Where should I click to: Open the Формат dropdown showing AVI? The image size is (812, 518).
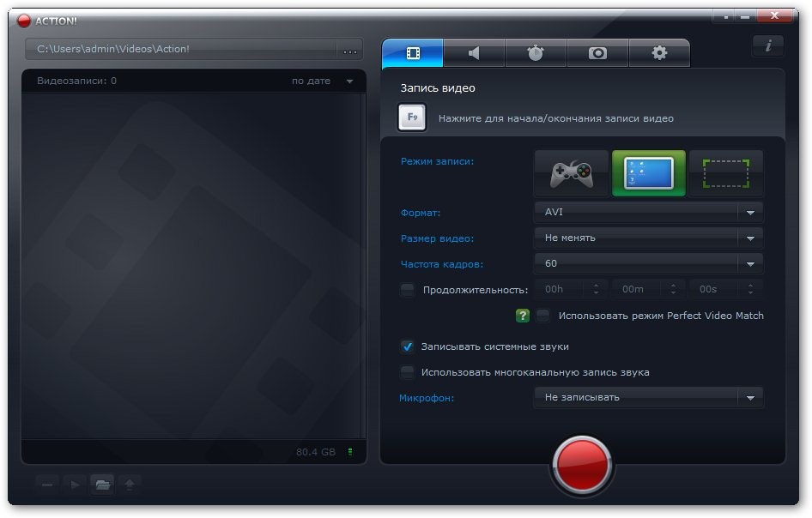click(648, 212)
